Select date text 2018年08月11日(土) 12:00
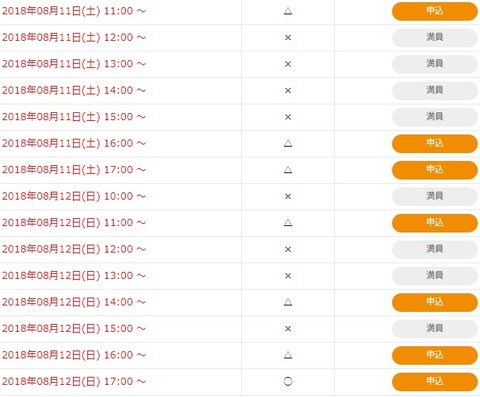Image resolution: width=480 pixels, height=397 pixels. [x=68, y=37]
